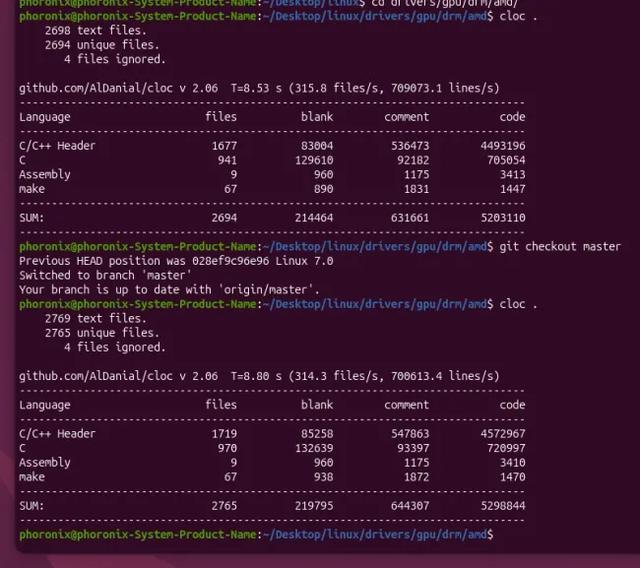Screen dimensions: 640x568
Task: Select commit hash 028ef9c96e96
Action: (230, 261)
